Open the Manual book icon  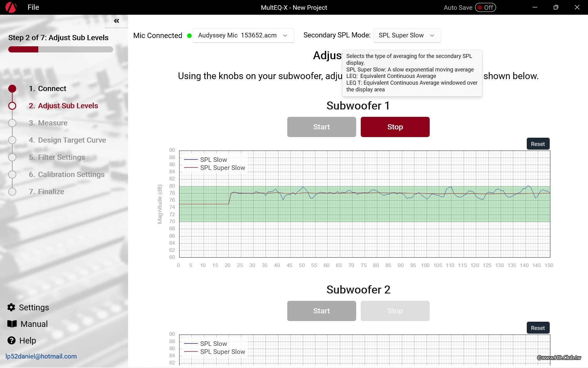[x=12, y=324]
